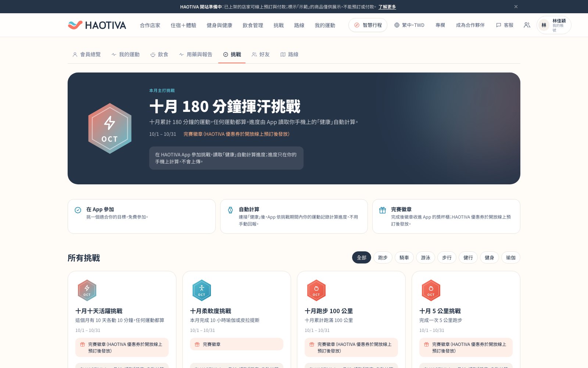Click the 完賽徽章 gift icon in info card
The image size is (588, 368).
(x=383, y=210)
